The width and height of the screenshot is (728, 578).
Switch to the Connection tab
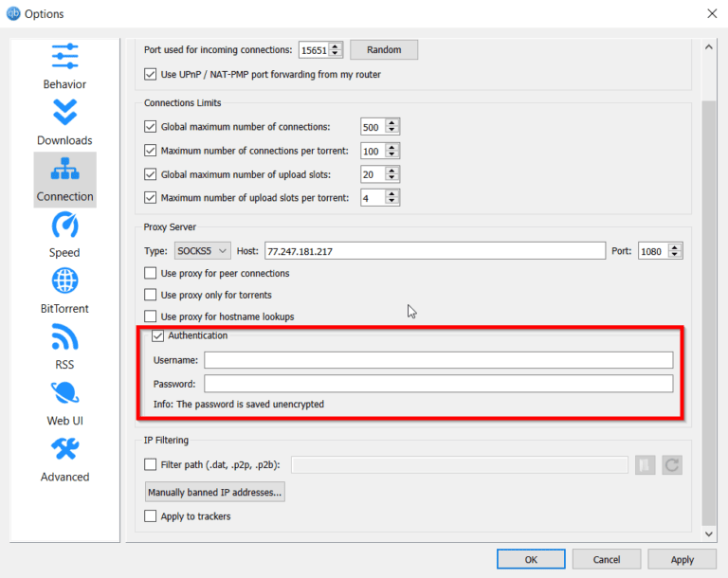(x=64, y=179)
